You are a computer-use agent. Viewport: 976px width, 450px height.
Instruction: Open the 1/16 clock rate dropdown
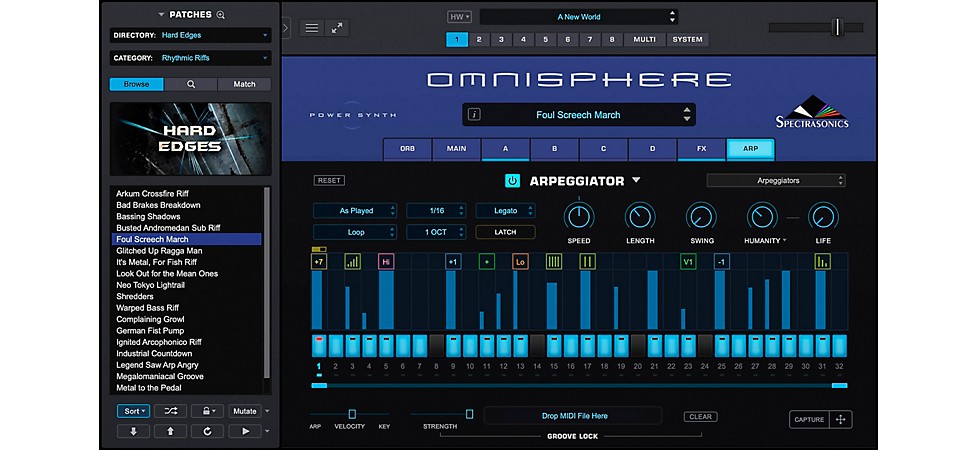click(x=436, y=211)
